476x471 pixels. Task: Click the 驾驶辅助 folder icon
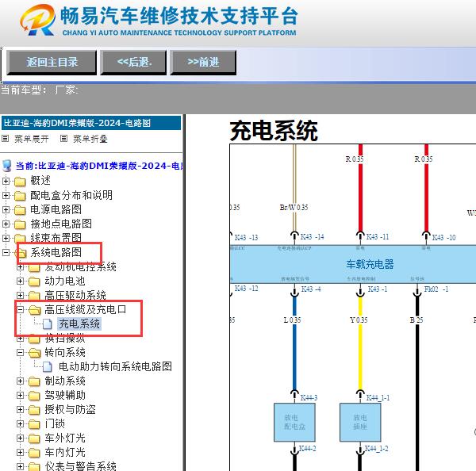click(34, 396)
